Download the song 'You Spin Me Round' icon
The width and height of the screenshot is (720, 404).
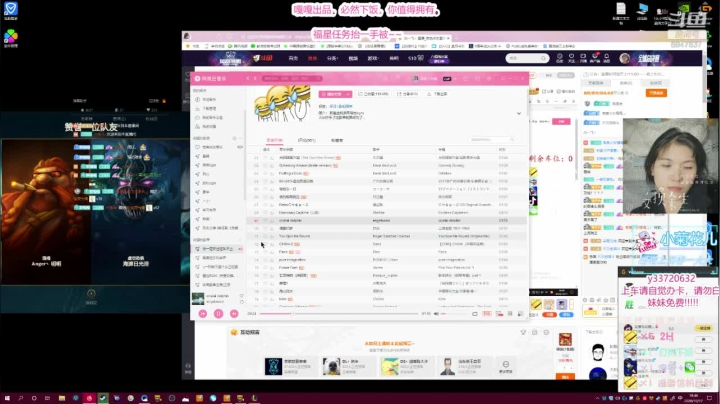pos(271,236)
